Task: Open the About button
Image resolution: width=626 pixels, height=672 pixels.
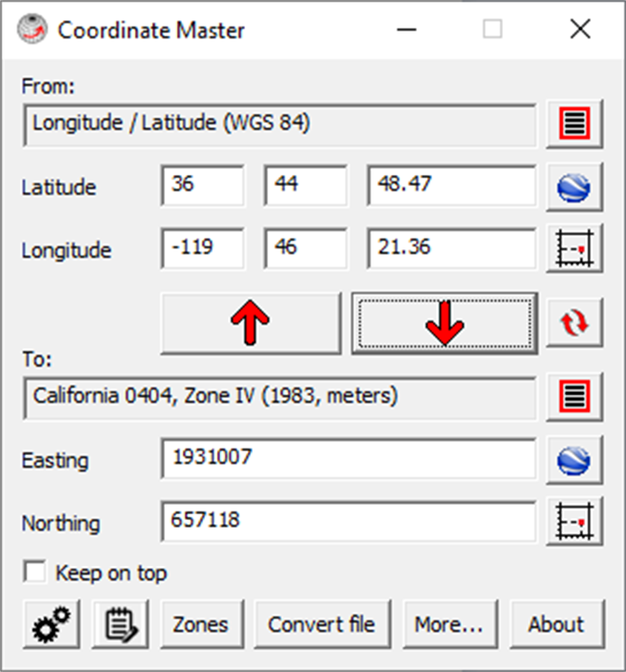Action: coord(557,624)
